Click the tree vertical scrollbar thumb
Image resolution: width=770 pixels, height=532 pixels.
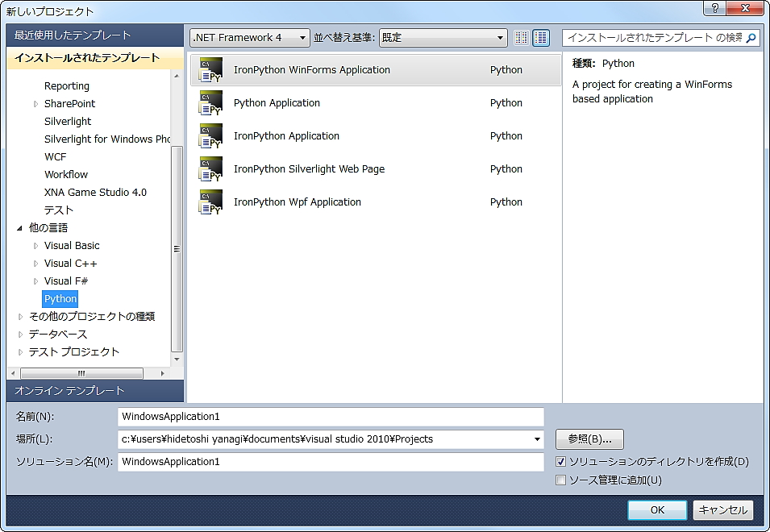click(x=177, y=249)
